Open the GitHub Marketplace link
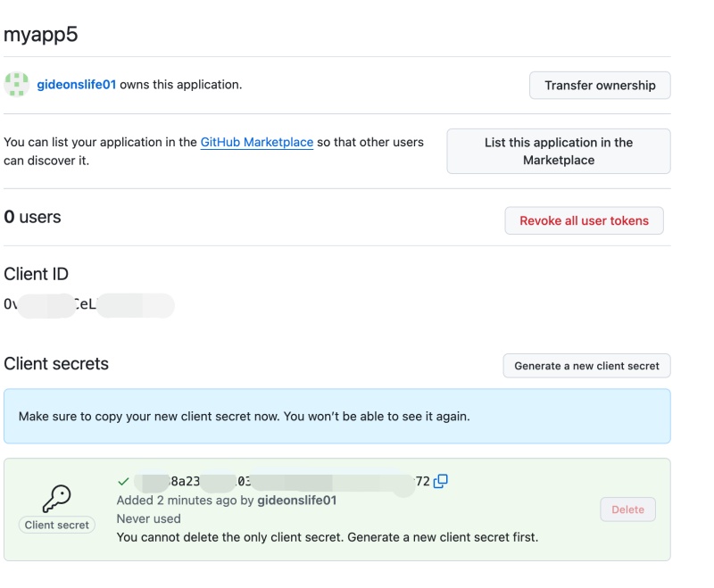The height and width of the screenshot is (588, 714). 257,142
